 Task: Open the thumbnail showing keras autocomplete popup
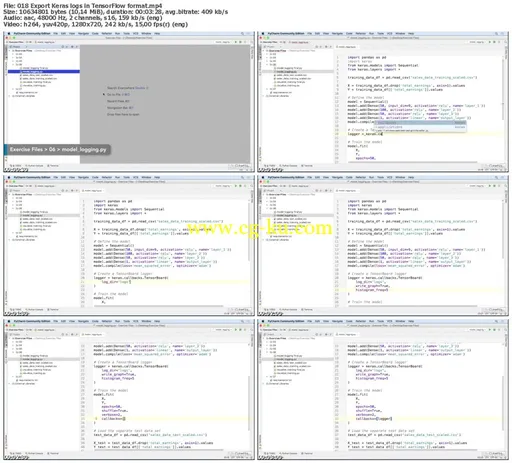(383, 102)
